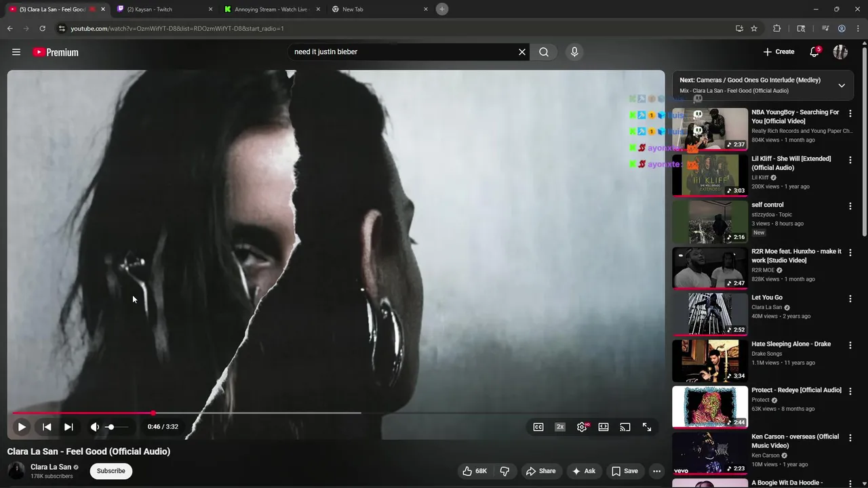Open a new browser tab plus button
The width and height of the screenshot is (868, 488).
coord(442,9)
